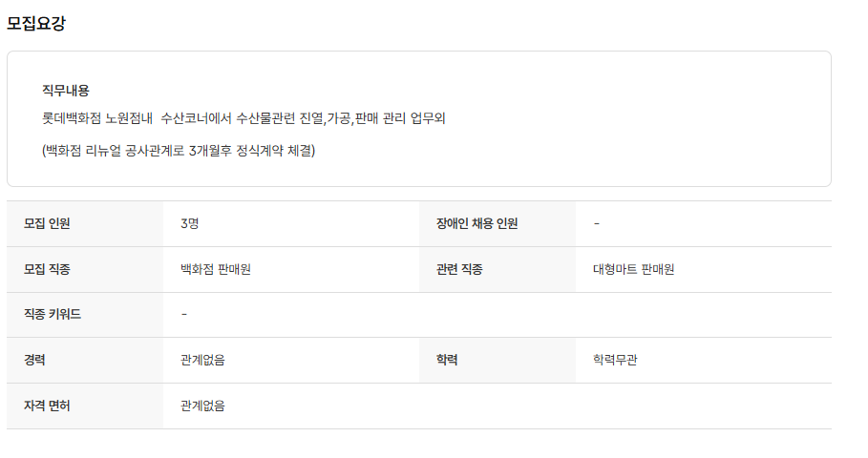
Task: Select the 3명 recruitment count value
Action: coord(189,223)
